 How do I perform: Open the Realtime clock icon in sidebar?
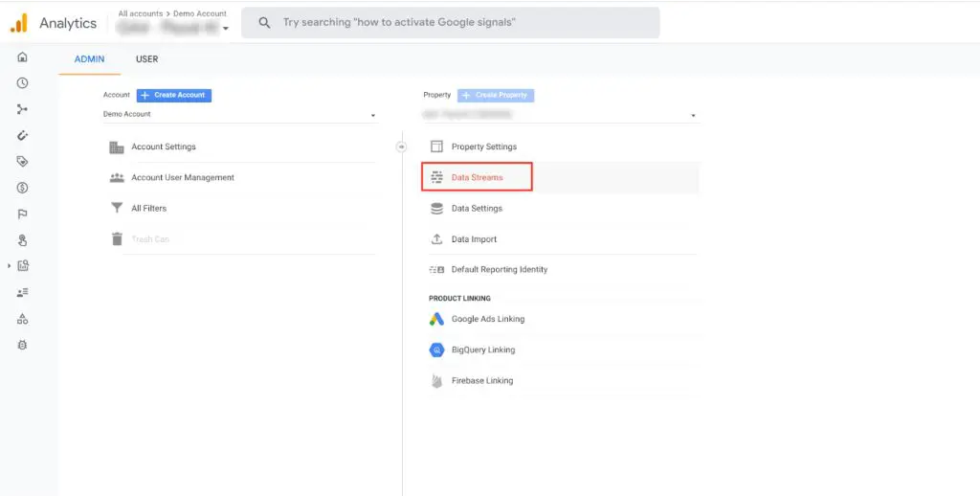(23, 83)
